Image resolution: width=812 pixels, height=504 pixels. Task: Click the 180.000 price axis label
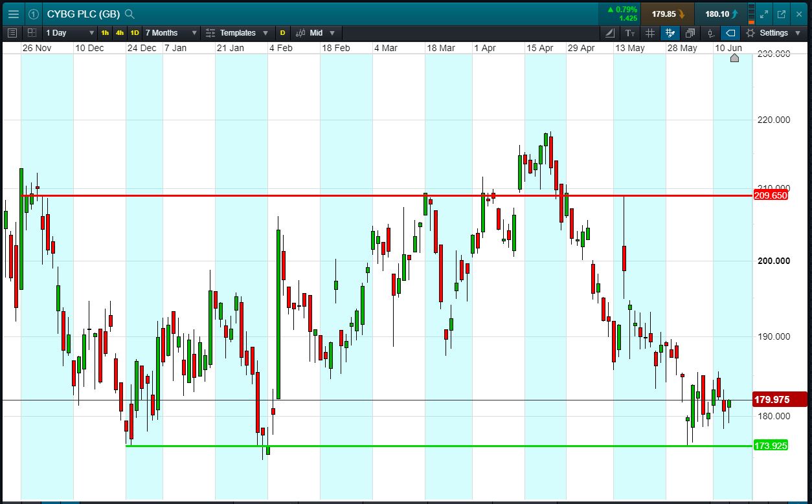coord(773,416)
